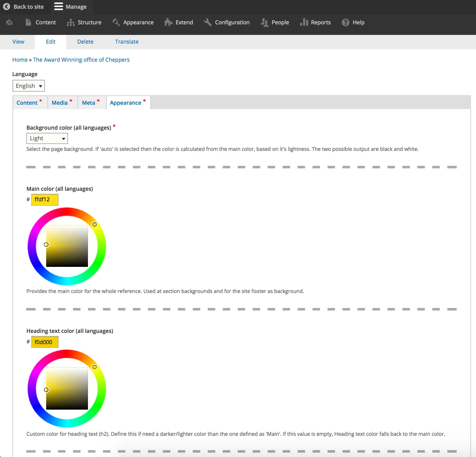476x457 pixels.
Task: Click the People user icon
Action: [265, 22]
